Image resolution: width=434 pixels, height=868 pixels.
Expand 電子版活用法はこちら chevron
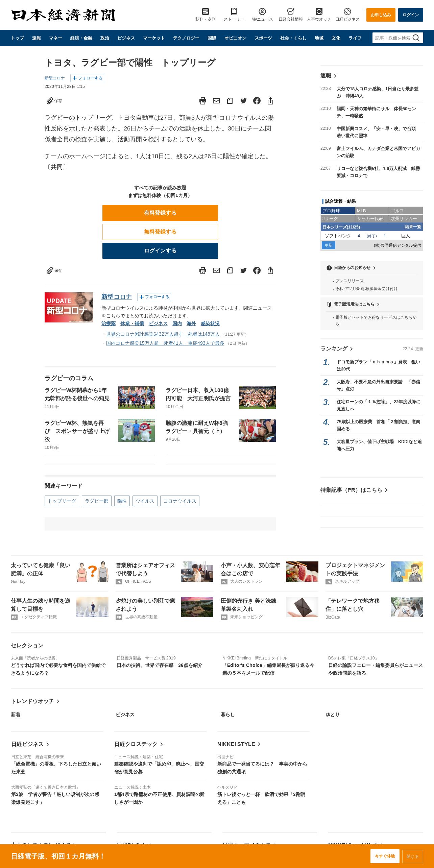pyautogui.click(x=378, y=305)
